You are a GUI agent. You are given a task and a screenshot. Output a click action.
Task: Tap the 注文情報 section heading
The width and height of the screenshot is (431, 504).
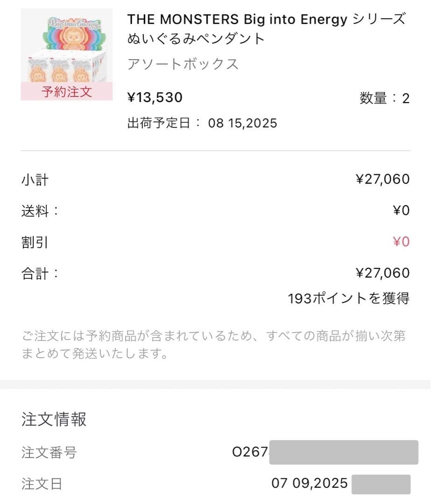click(54, 419)
